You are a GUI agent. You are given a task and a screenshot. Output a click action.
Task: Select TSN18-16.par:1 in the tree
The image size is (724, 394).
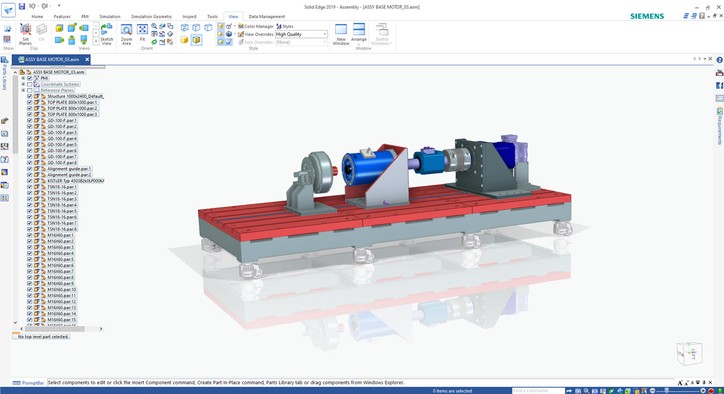tap(62, 187)
